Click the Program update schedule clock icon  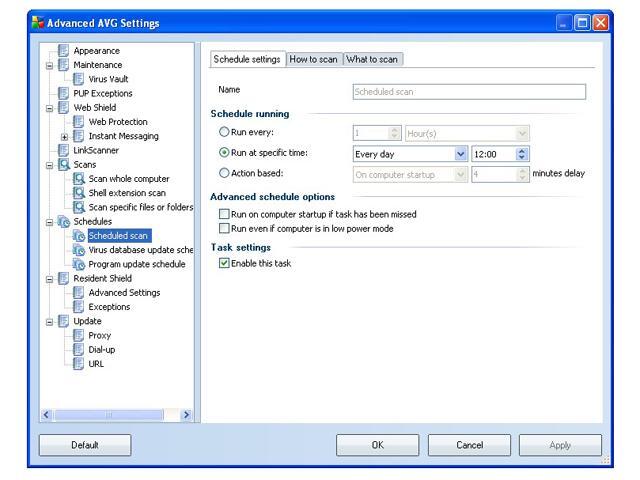(79, 264)
